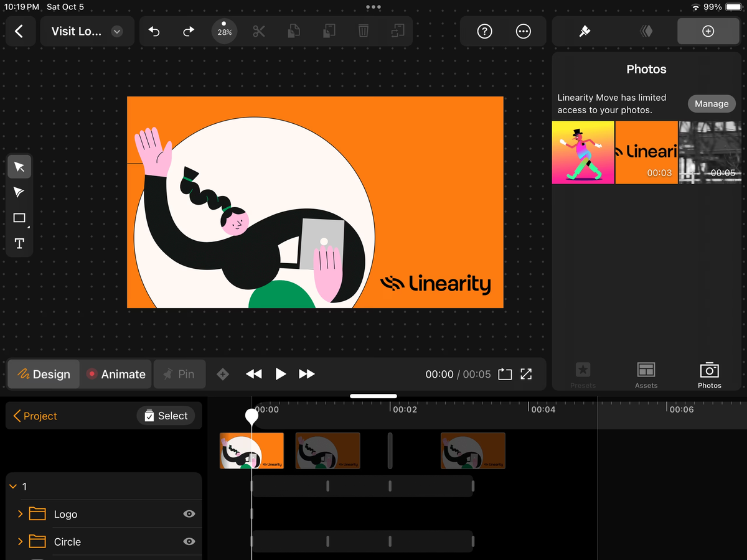This screenshot has width=747, height=560.
Task: Click the duplicate icon next to trash
Action: [398, 31]
